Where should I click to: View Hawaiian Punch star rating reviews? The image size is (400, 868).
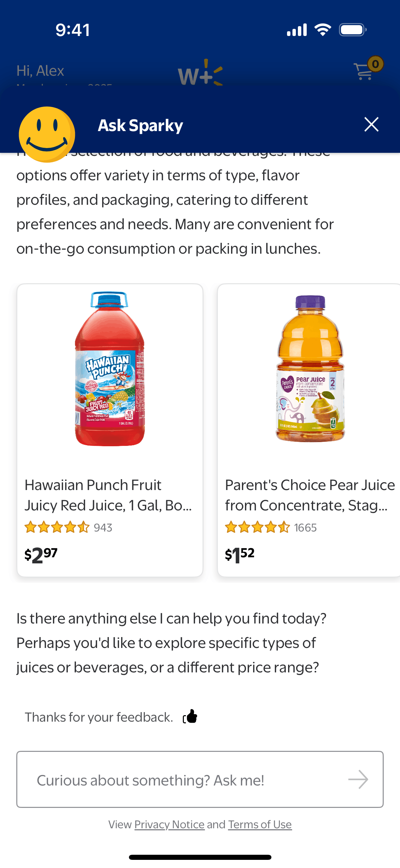68,527
